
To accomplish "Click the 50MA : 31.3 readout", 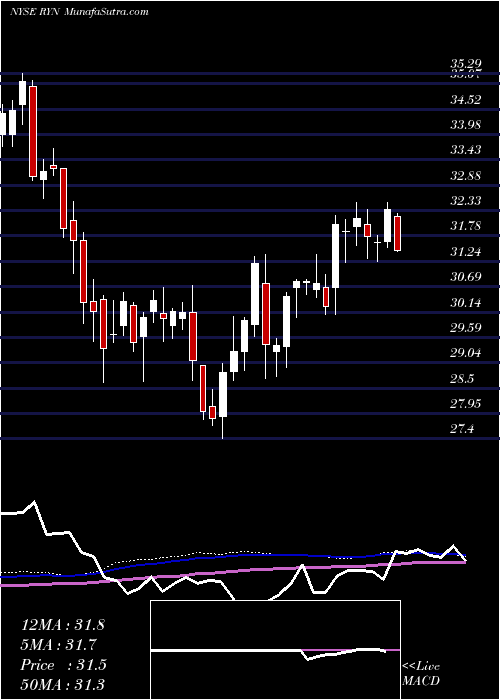I will [x=63, y=685].
